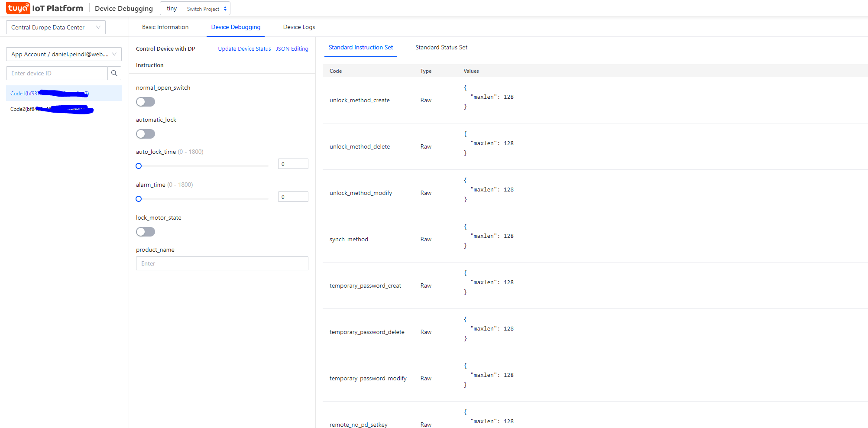868x428 pixels.
Task: Click the alarm_time slider handle
Action: point(139,199)
